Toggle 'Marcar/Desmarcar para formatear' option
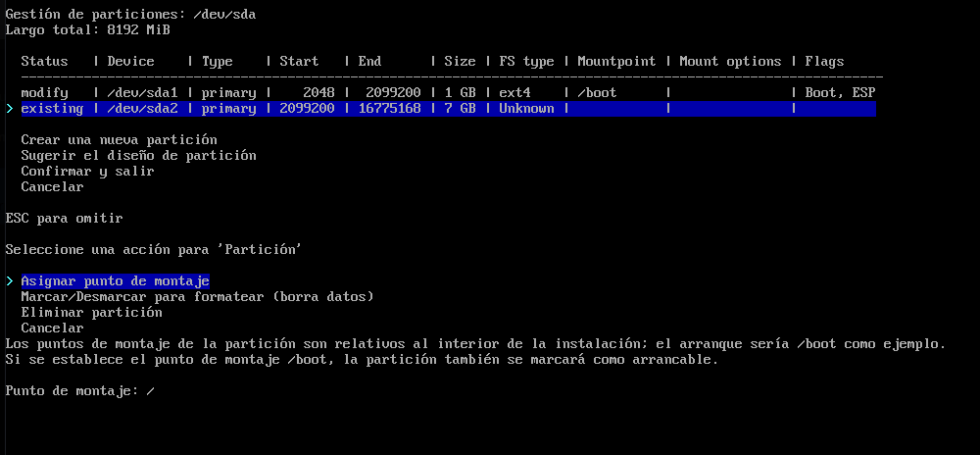980x455 pixels. 197,296
